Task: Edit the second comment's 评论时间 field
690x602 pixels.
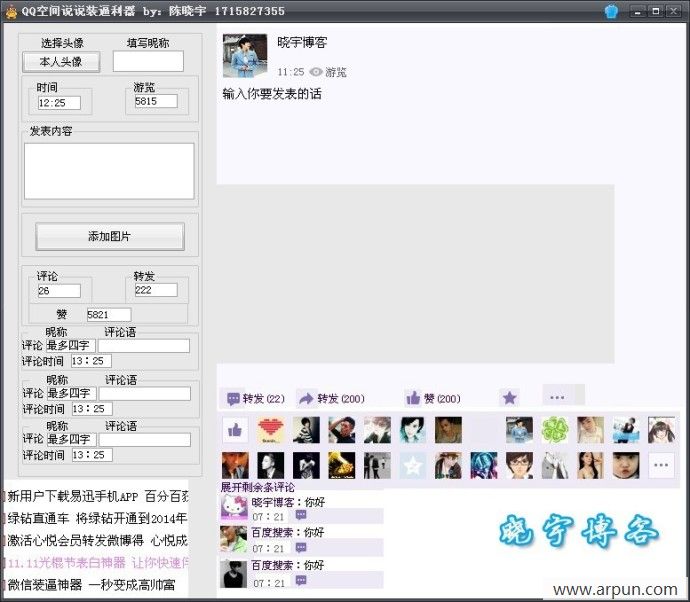Action: pos(92,409)
